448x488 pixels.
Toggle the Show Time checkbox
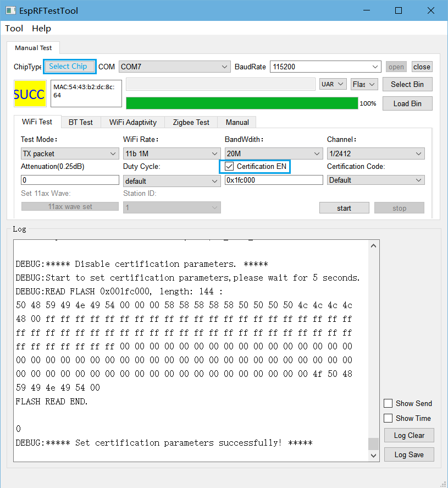(388, 418)
